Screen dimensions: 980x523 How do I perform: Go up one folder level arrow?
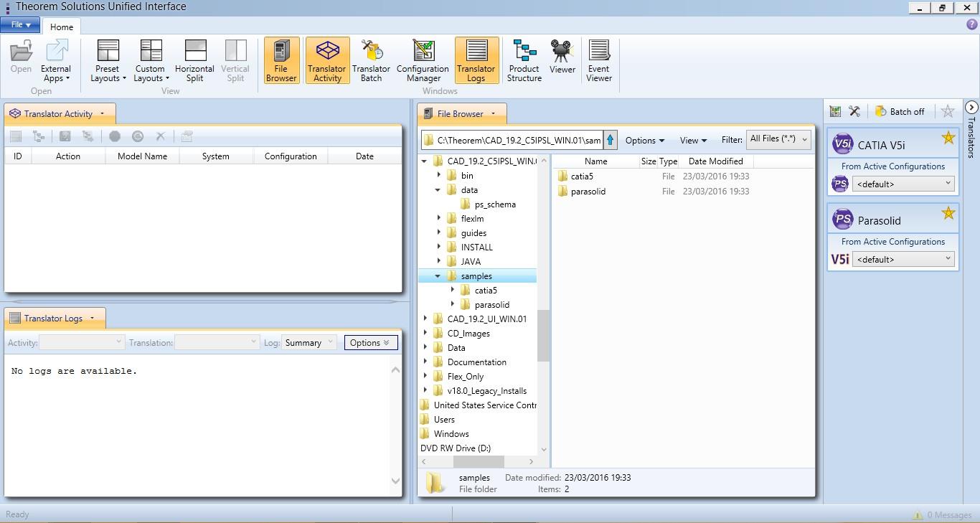(x=611, y=140)
